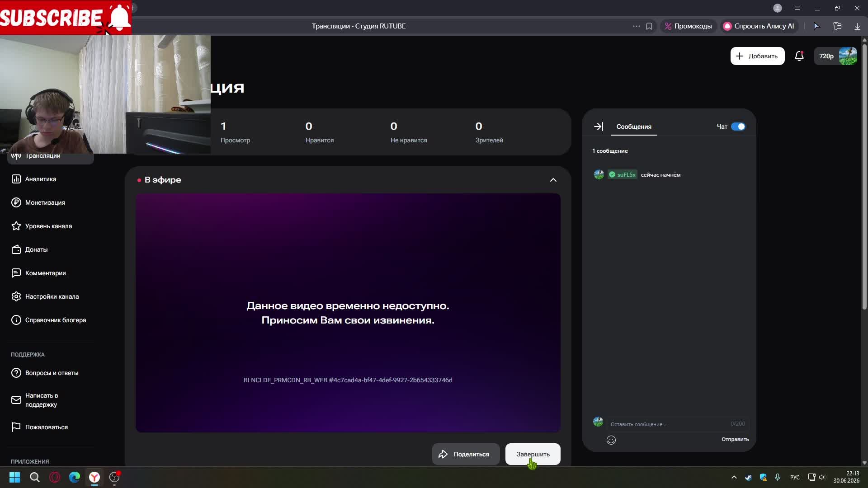Open the browser downloads icon

857,26
